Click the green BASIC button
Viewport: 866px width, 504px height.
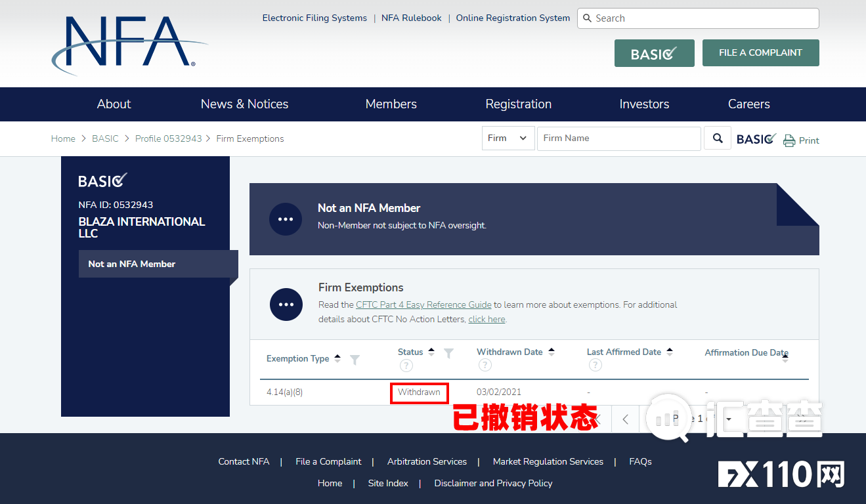click(x=655, y=53)
